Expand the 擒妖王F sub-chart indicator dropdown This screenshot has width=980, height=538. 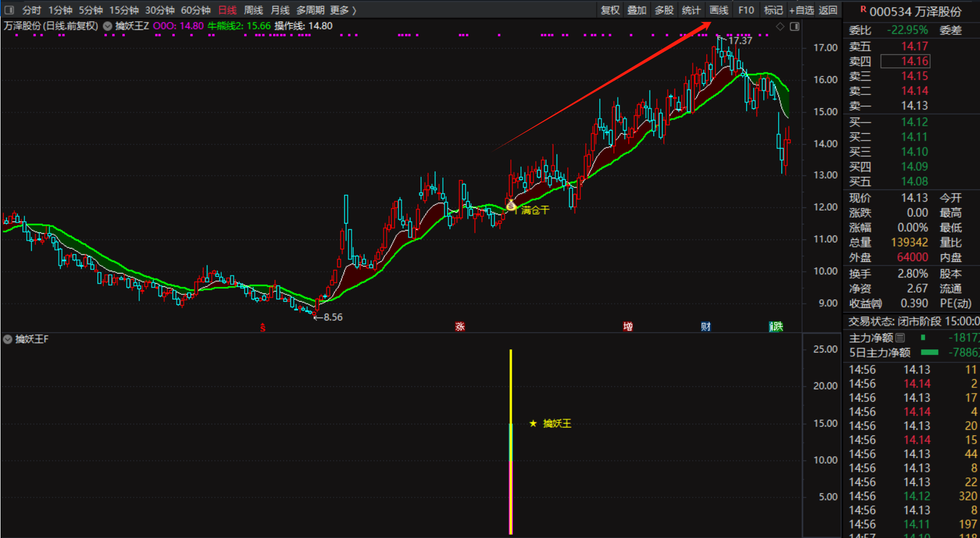coord(7,339)
